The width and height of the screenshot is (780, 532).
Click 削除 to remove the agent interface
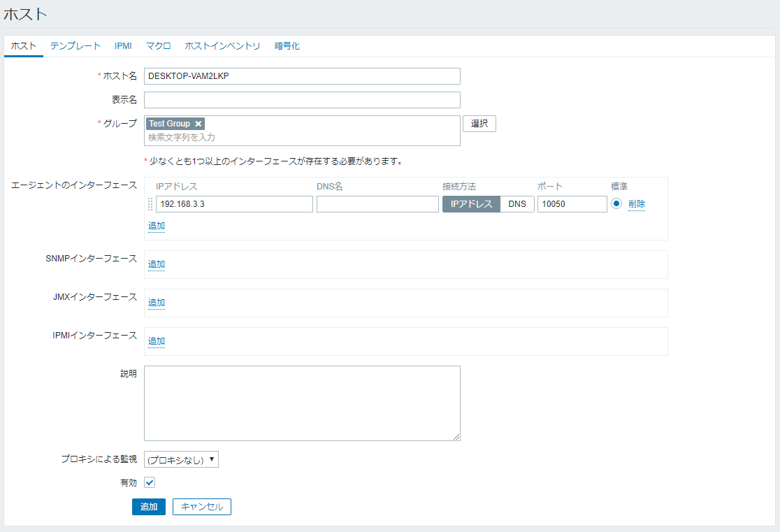pos(636,204)
